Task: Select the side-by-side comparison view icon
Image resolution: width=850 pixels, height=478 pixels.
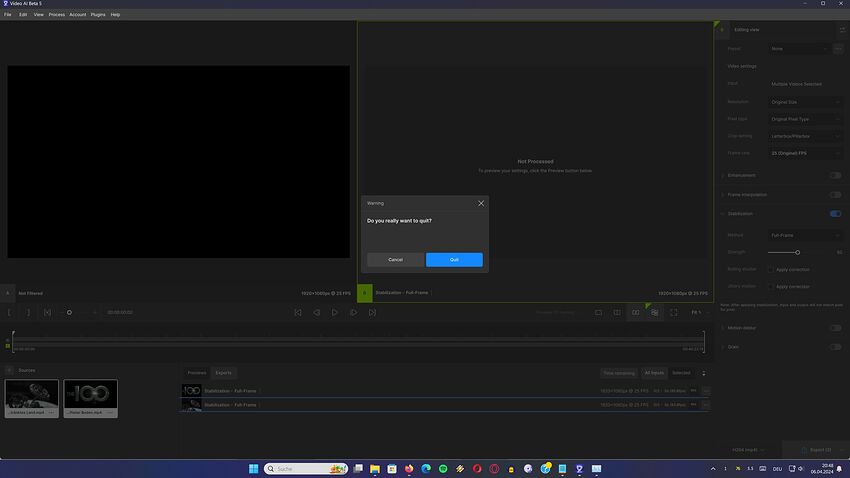Action: pos(635,312)
